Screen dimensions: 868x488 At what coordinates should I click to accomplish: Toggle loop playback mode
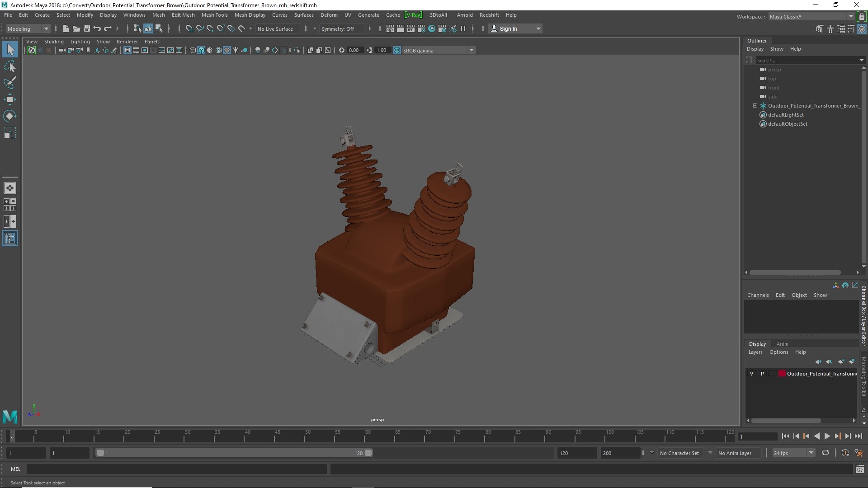coord(826,453)
